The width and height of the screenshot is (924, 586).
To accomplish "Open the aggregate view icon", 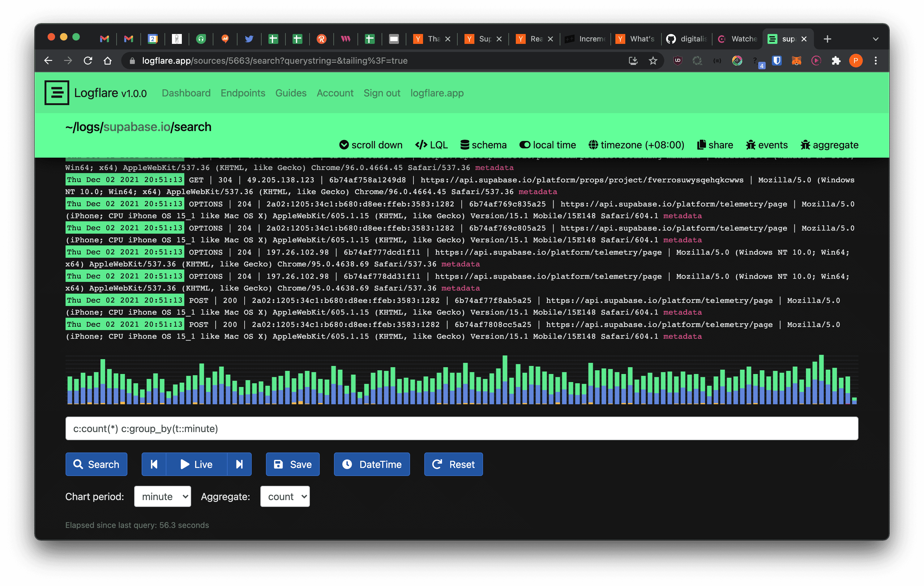I will (x=806, y=145).
